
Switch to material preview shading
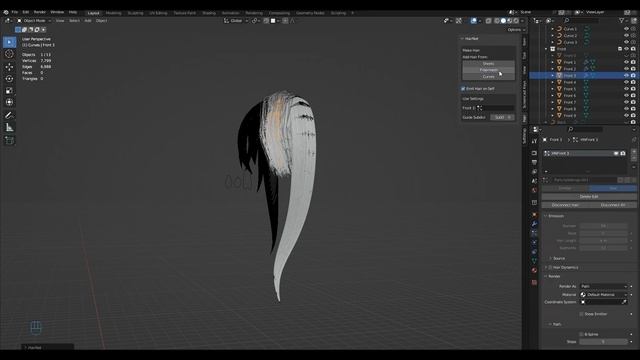510,20
